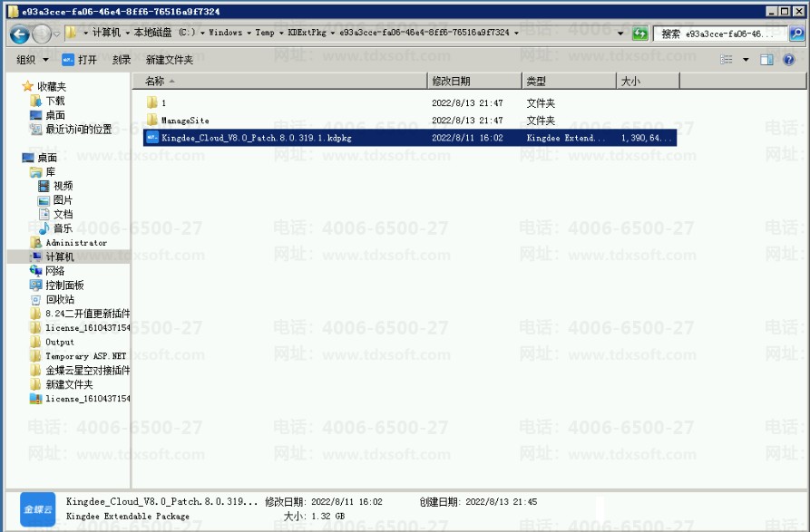This screenshot has height=532, width=810.
Task: Expand the dropdown arrow after KDExtPkg breadcrumb
Action: 333,33
